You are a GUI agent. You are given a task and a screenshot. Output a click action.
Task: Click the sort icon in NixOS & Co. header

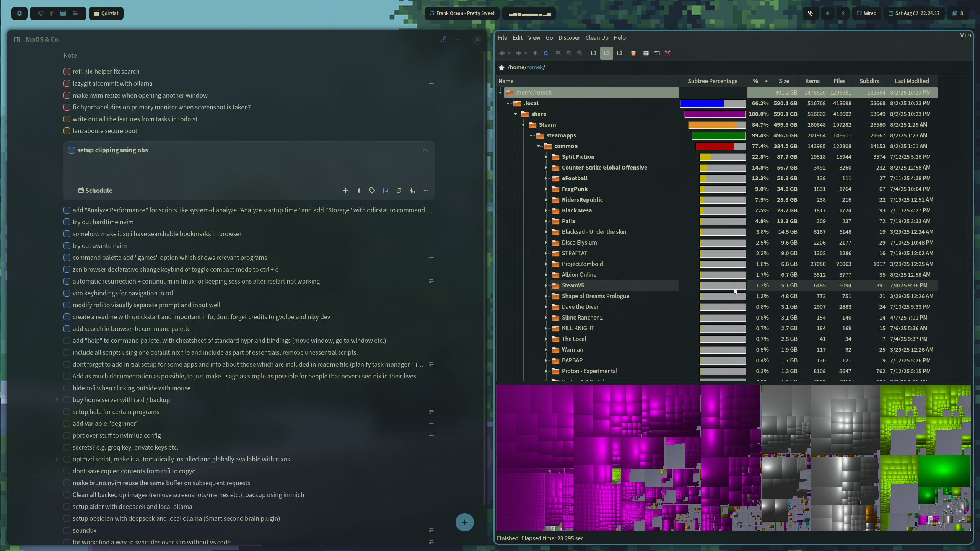click(443, 39)
